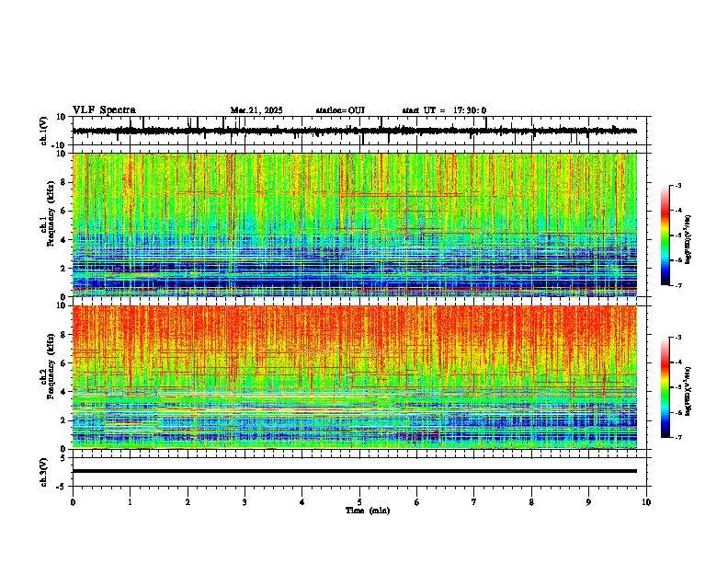Click the ch.1(V) waveform axis label

[44, 131]
